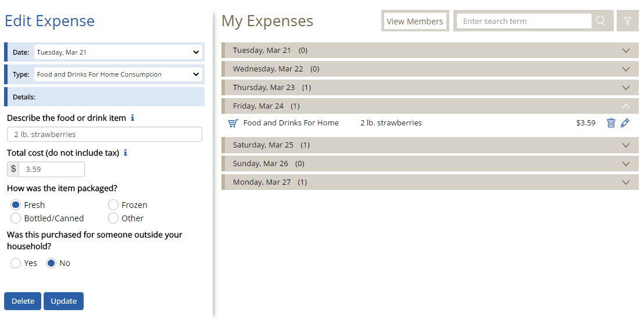The width and height of the screenshot is (644, 320).
Task: Click info icon beside food description label
Action: 133,118
